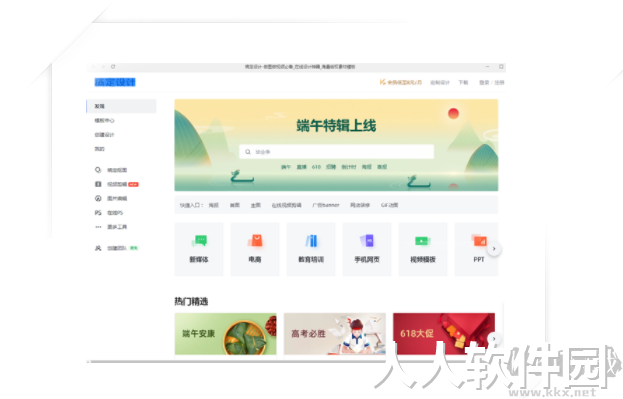The height and width of the screenshot is (399, 623).
Task: Open the 618大促 template thumbnail
Action: pos(444,334)
